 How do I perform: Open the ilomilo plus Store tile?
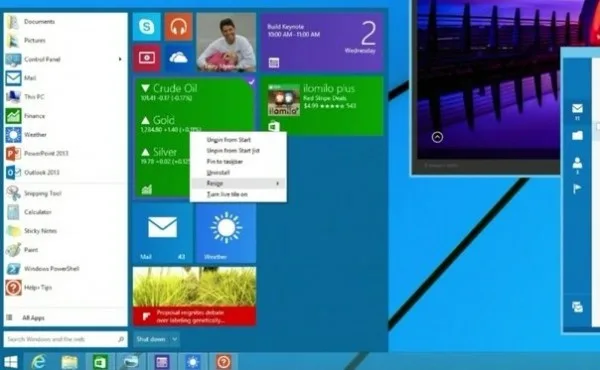click(322, 106)
